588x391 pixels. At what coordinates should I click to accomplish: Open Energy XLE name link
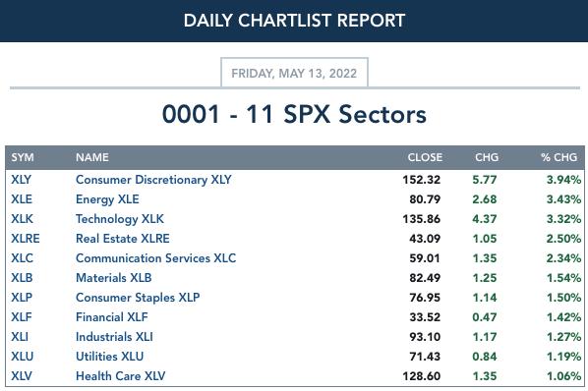point(107,199)
